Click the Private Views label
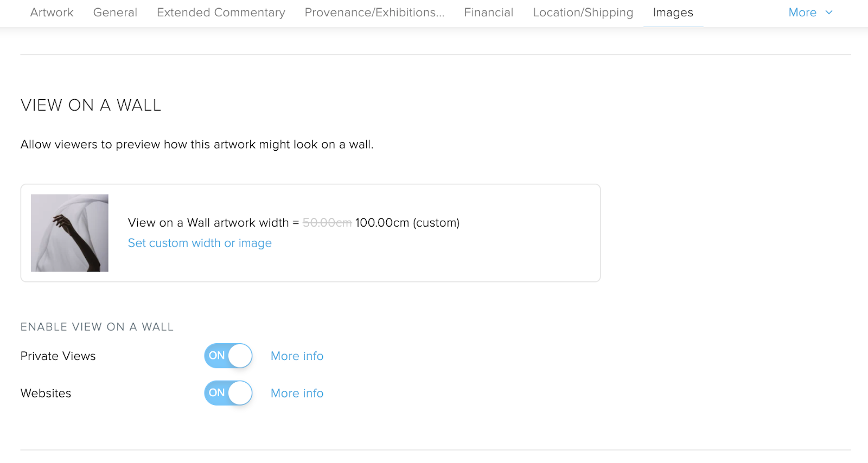The image size is (868, 463). pos(58,356)
